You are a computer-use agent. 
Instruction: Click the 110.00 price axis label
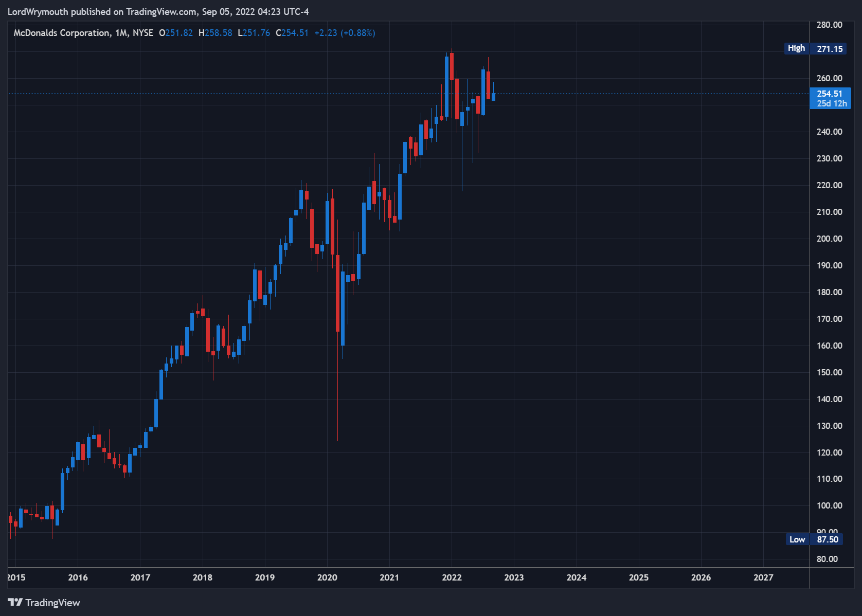tap(829, 479)
